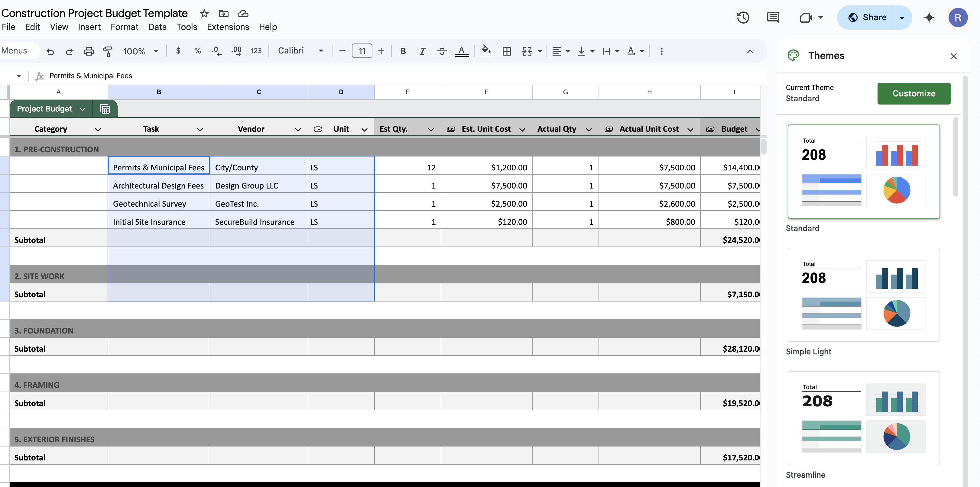Open fill color picker

486,50
